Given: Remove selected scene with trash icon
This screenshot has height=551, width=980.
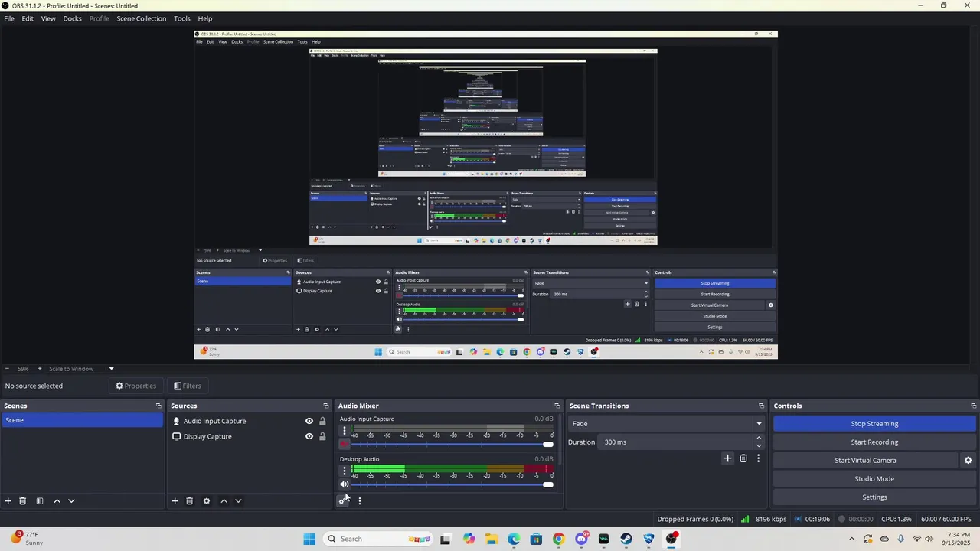Looking at the screenshot, I should coord(23,501).
